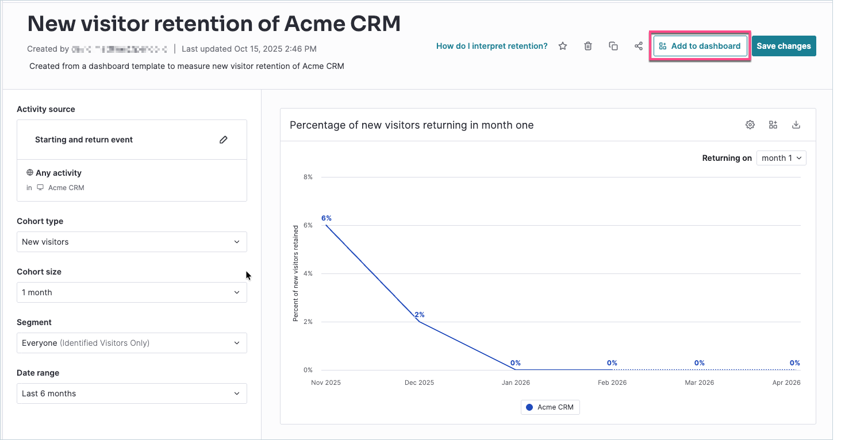The image size is (868, 440).
Task: Click the monitor icon beside Acme CRM
Action: pos(40,188)
